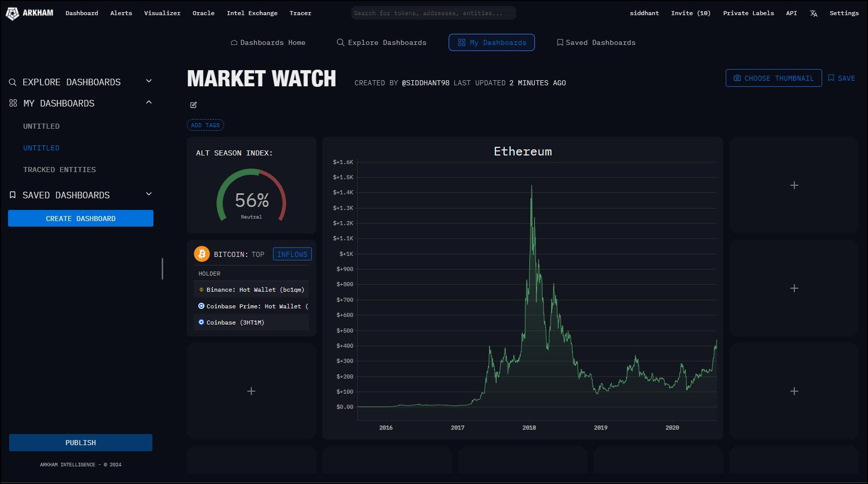The image size is (868, 484).
Task: Expand the Explore Dashboards sidebar section
Action: point(149,81)
